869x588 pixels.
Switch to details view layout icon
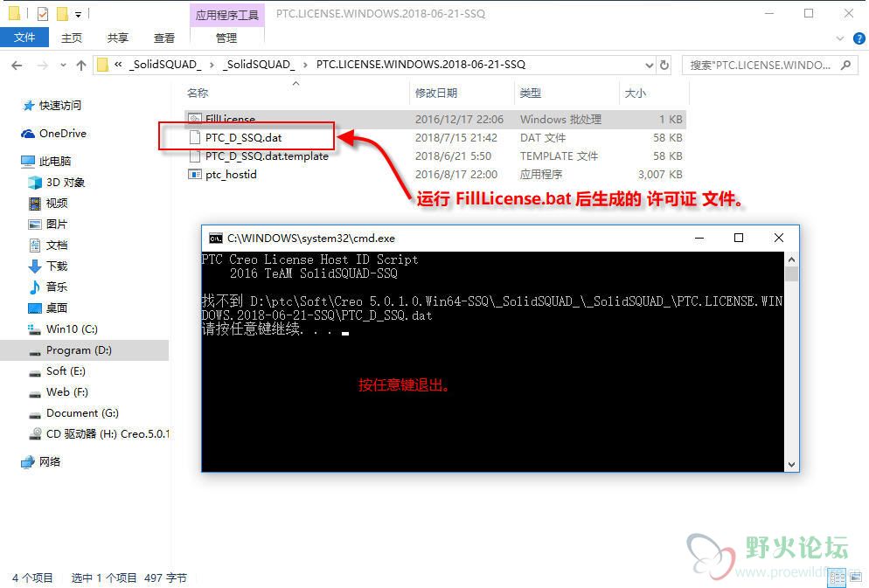click(x=838, y=578)
